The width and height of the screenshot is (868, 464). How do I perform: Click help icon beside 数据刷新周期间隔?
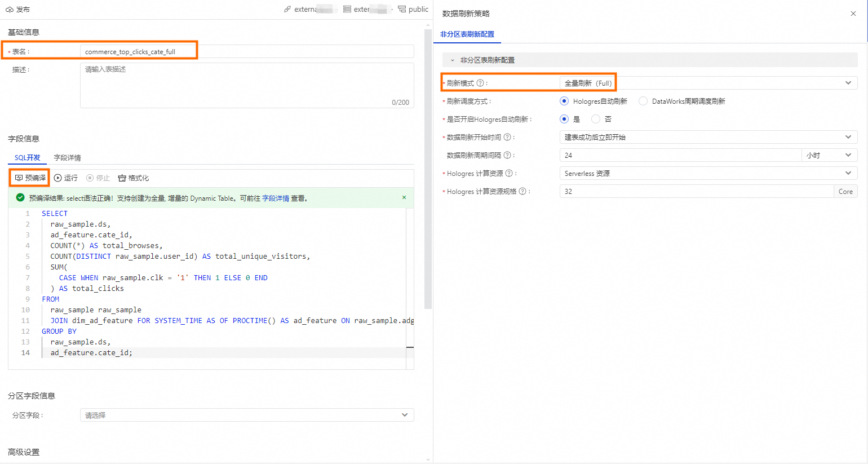[507, 155]
